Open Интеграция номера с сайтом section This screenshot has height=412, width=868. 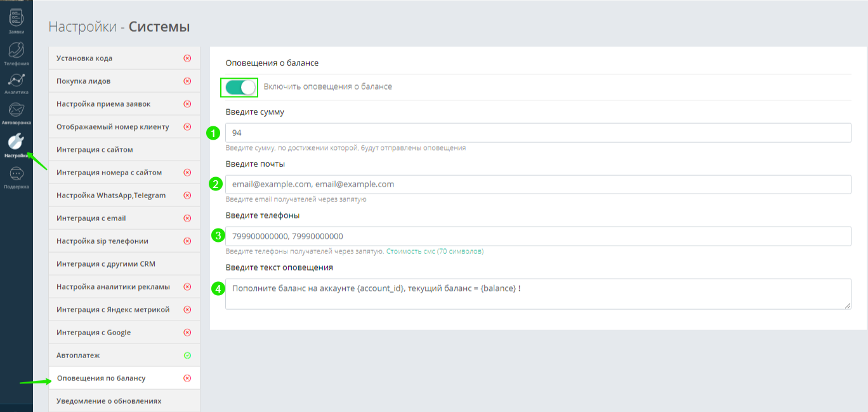point(124,173)
